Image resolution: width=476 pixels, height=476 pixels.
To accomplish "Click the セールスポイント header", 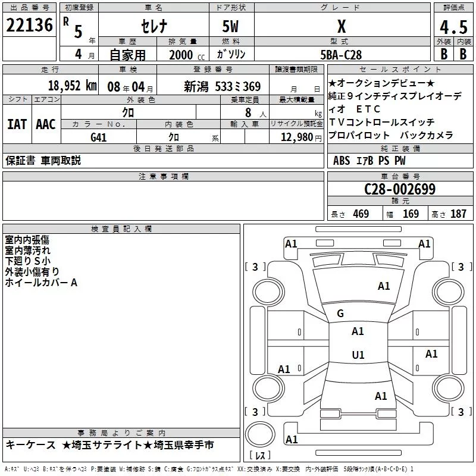I will [400, 69].
